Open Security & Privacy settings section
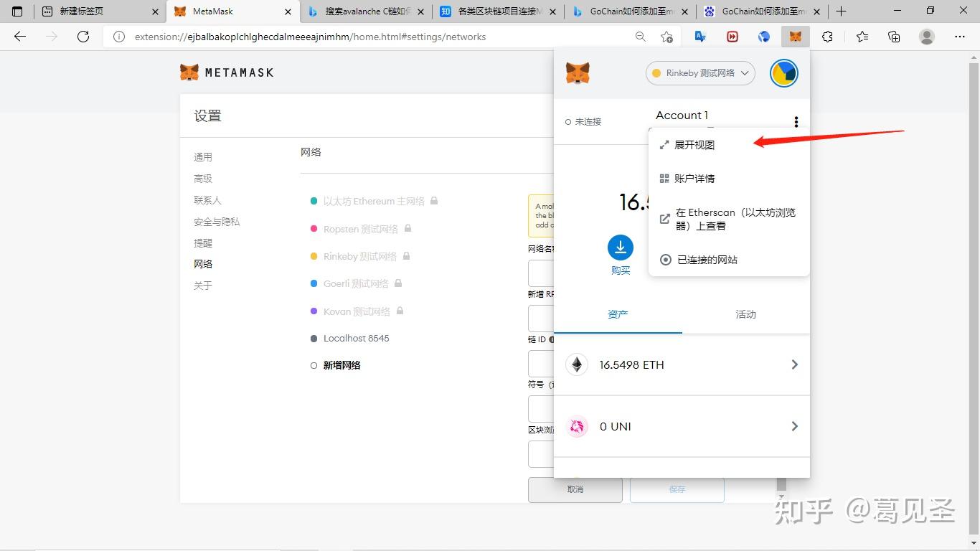Screen dimensions: 980x551 coord(217,222)
